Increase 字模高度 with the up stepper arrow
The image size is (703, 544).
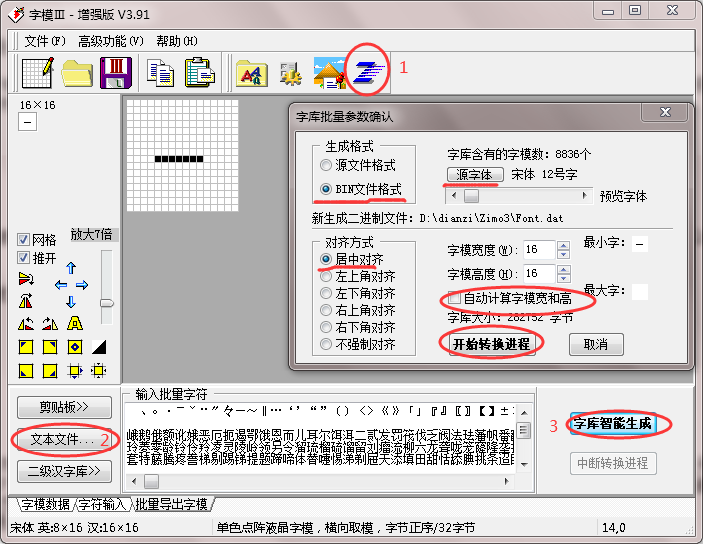coord(564,269)
